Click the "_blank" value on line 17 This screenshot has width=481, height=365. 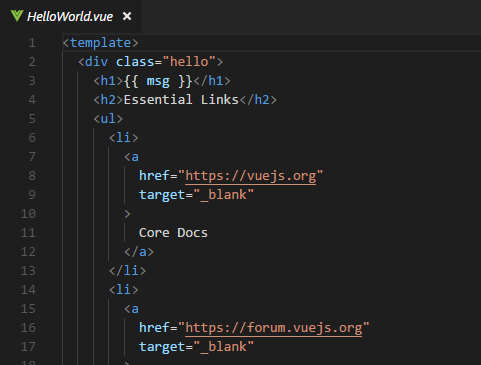(224, 347)
